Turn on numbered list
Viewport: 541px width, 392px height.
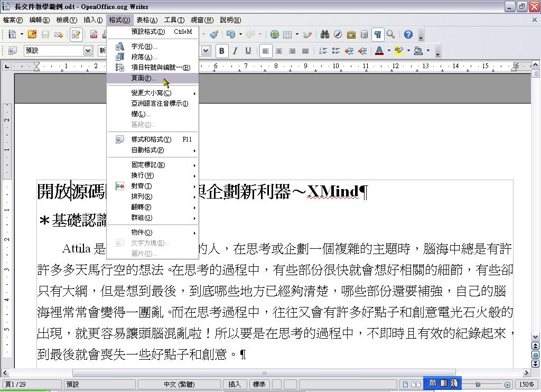(323, 51)
